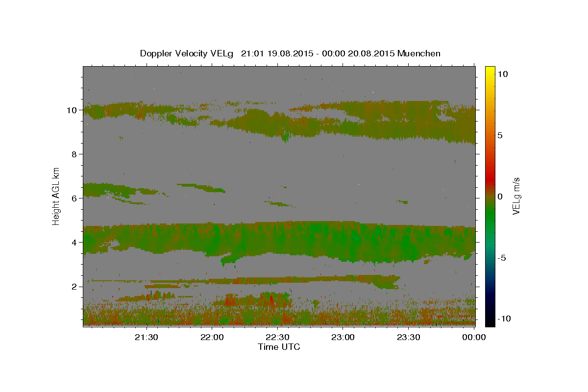Click the "Time UTC" axis label
The height and width of the screenshot is (392, 588).
(x=279, y=347)
